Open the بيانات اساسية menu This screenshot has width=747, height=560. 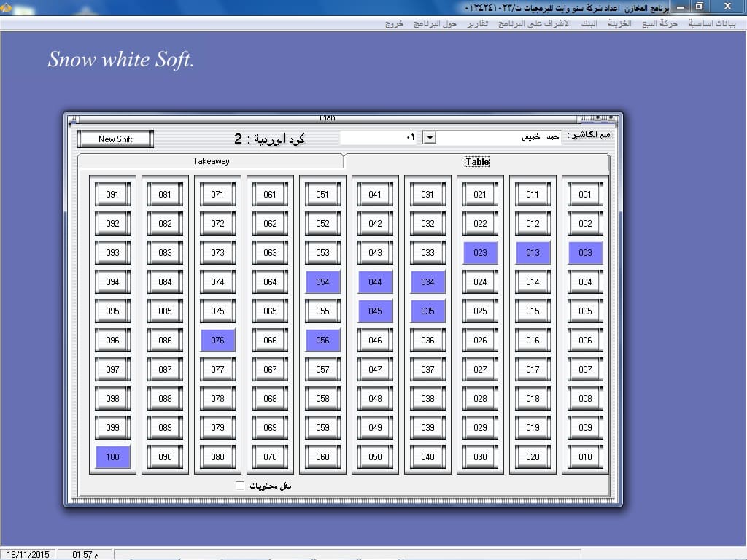(711, 23)
